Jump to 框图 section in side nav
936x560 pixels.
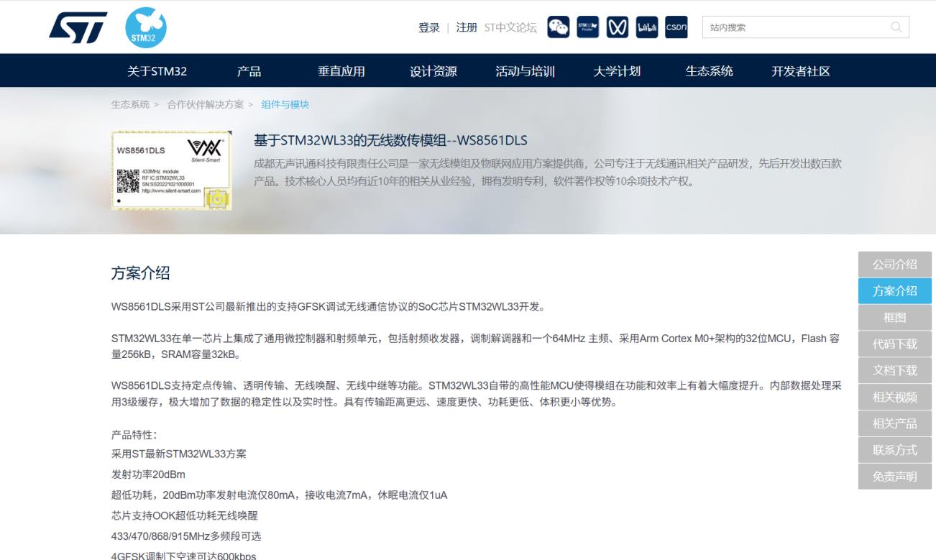click(895, 318)
